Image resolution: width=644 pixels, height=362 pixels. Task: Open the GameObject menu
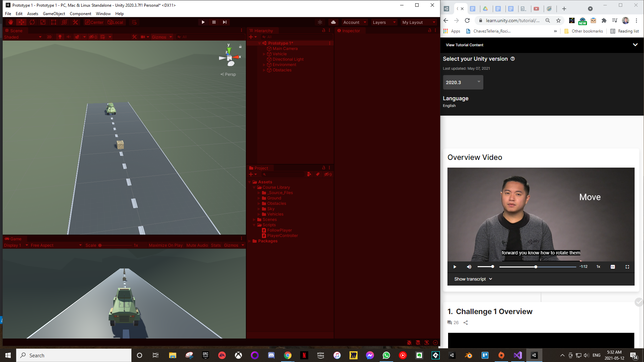click(54, 14)
